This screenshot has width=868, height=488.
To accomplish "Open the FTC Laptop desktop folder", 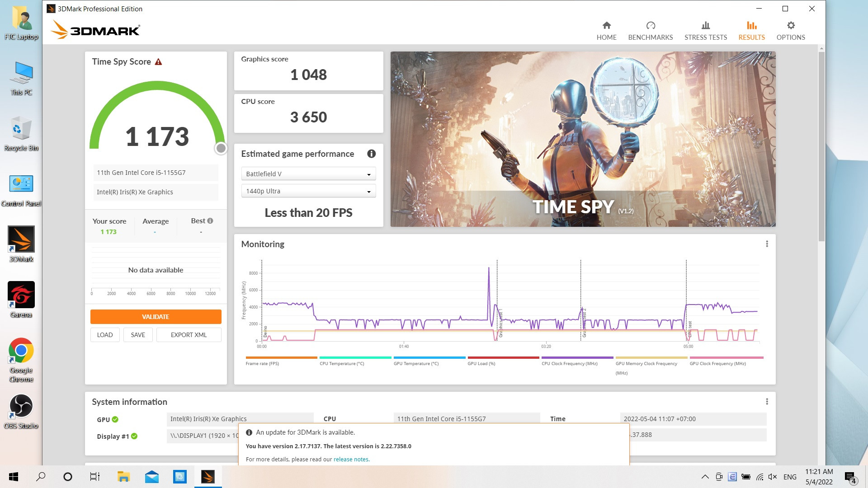I will coord(21,23).
